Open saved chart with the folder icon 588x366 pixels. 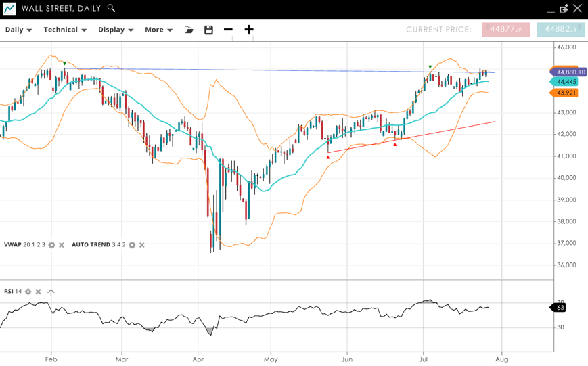point(189,30)
